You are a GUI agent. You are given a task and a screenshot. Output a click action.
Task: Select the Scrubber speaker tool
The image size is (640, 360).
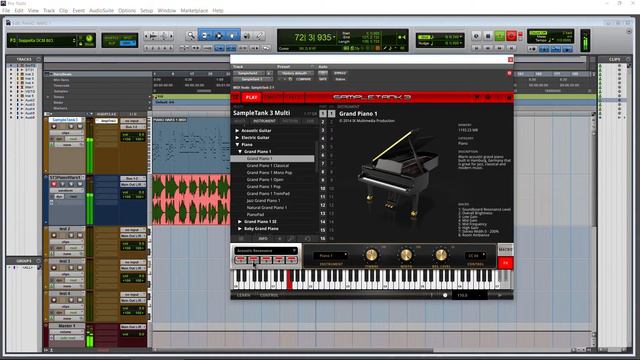(x=247, y=36)
